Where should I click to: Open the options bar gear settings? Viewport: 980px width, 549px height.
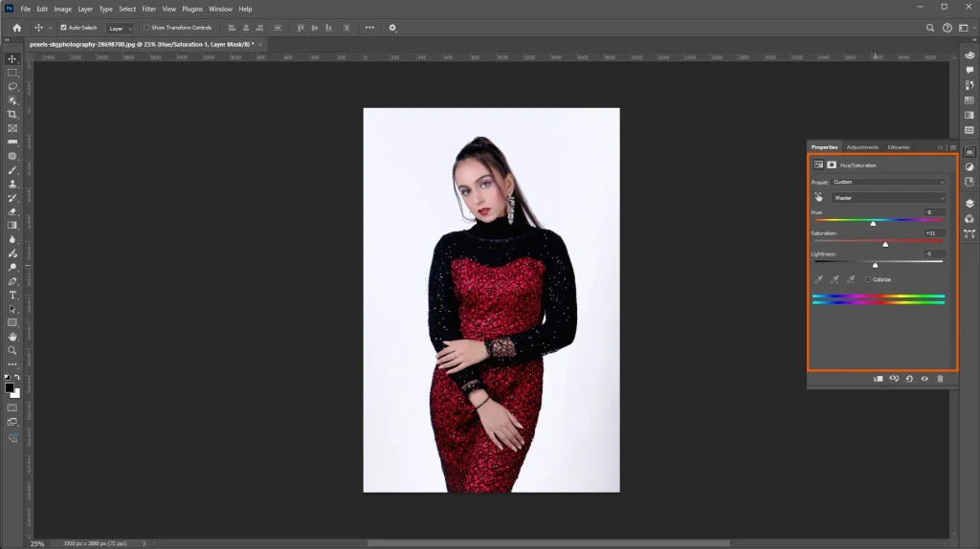click(x=392, y=28)
